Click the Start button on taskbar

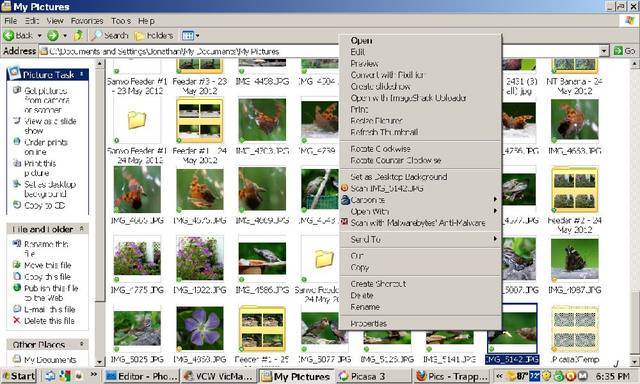point(19,376)
